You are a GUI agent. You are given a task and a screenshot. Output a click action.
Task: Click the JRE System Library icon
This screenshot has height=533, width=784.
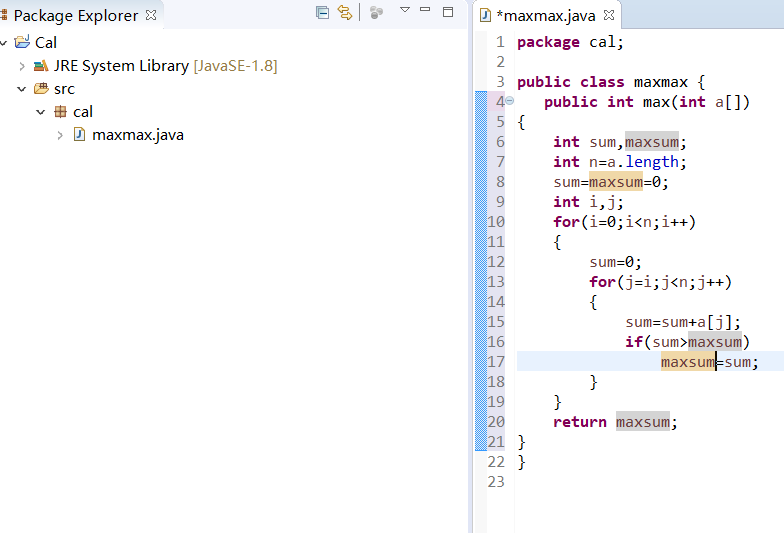pos(41,66)
